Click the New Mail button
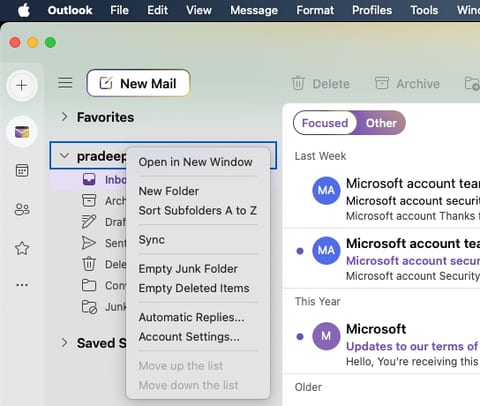This screenshot has width=480, height=406. (138, 83)
